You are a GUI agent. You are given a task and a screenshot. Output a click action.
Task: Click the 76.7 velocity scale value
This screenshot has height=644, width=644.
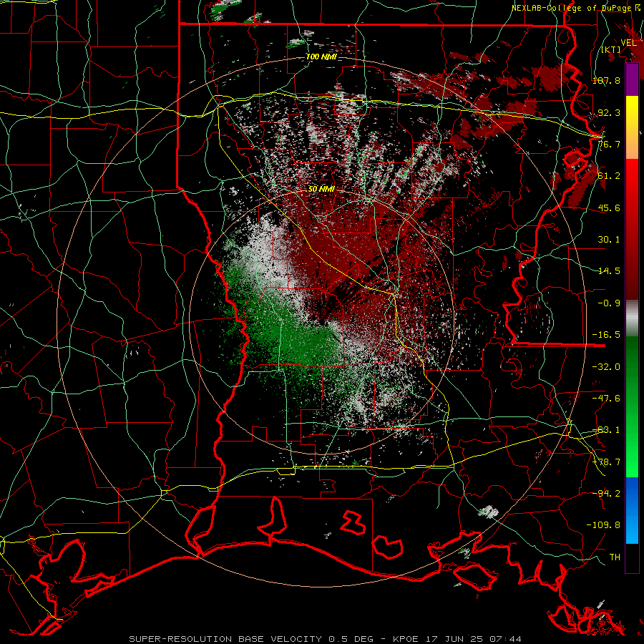coord(609,144)
